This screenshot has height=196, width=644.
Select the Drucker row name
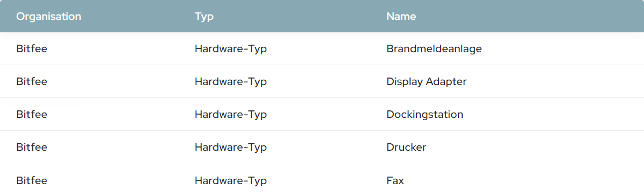coord(406,147)
